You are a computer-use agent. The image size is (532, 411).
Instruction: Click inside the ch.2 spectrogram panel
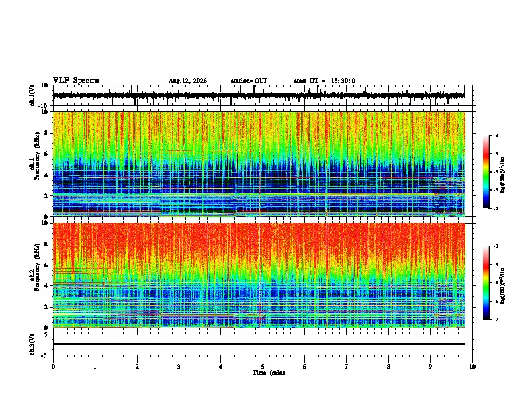259,275
